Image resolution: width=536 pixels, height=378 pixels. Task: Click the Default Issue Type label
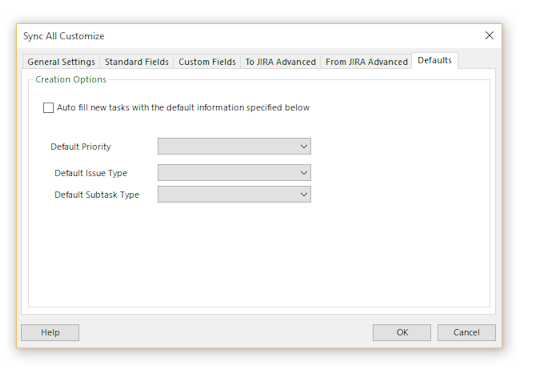(91, 173)
